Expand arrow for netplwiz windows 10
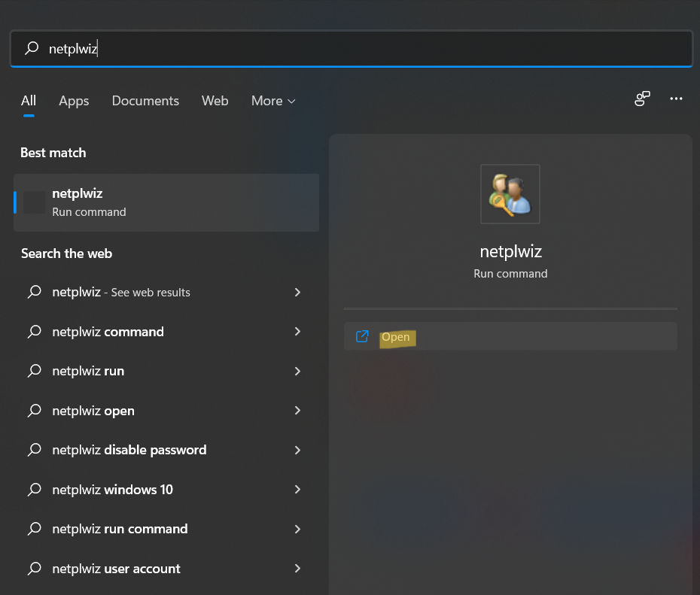This screenshot has width=700, height=595. [298, 489]
